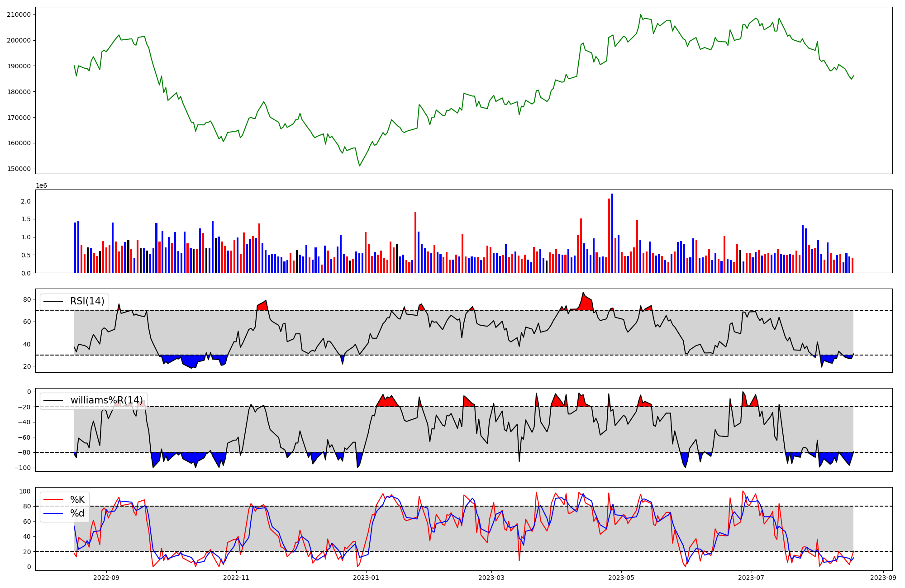Screen dimensions: 905x588
Task: Click the 2023-03 x-axis date label
Action: [491, 578]
